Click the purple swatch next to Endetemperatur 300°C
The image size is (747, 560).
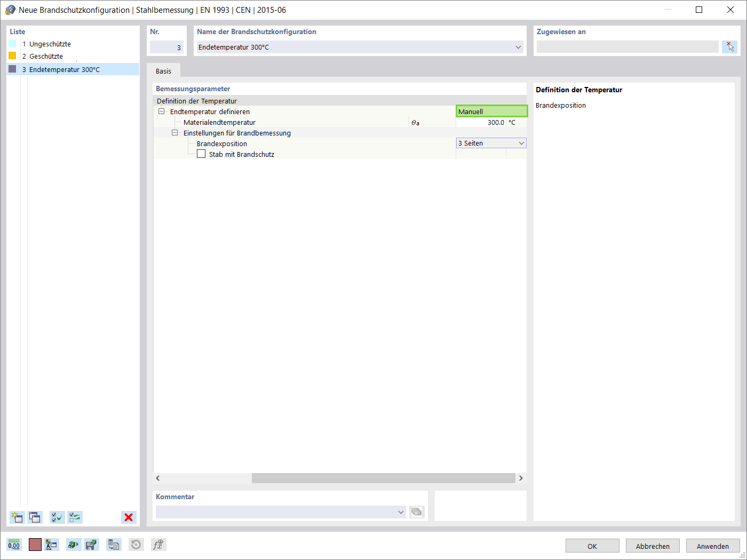pos(12,69)
